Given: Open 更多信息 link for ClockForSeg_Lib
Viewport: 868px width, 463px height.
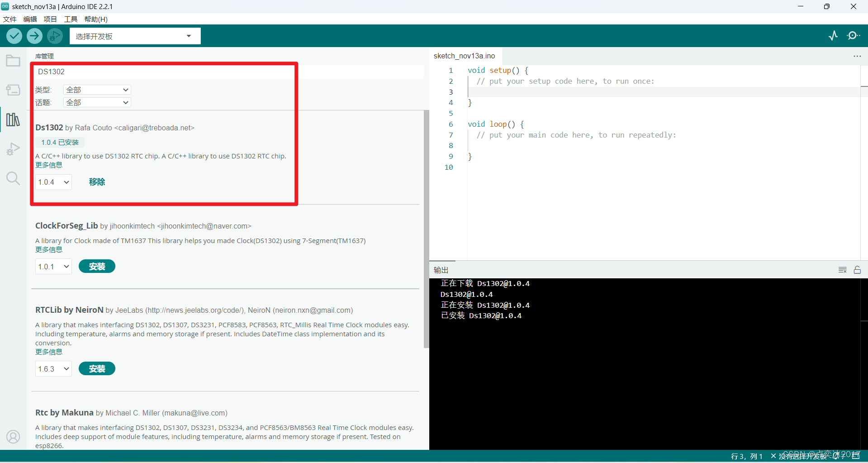Looking at the screenshot, I should pos(49,250).
